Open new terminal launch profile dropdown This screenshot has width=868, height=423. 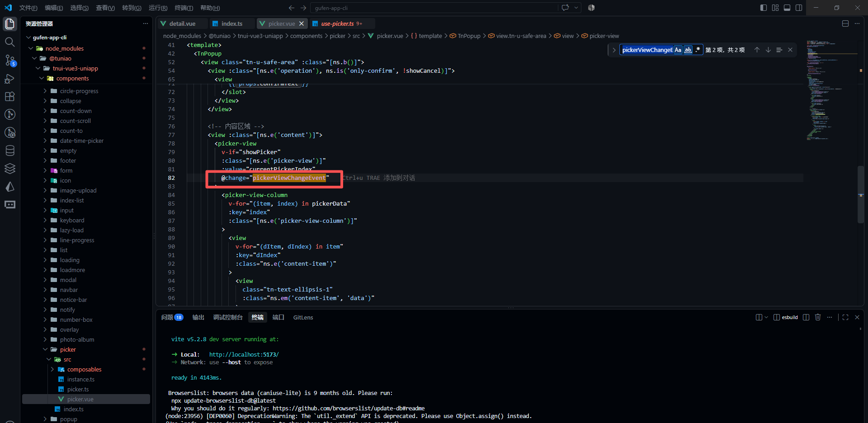[x=766, y=317]
